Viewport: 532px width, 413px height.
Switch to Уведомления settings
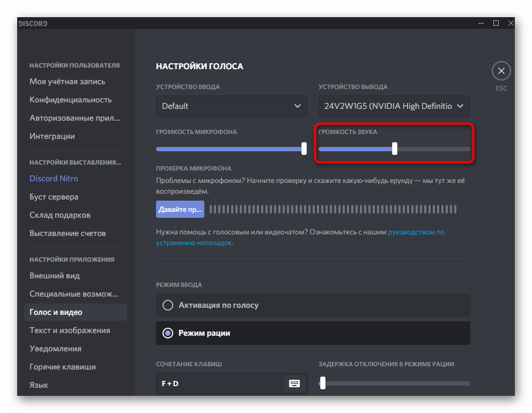point(56,349)
